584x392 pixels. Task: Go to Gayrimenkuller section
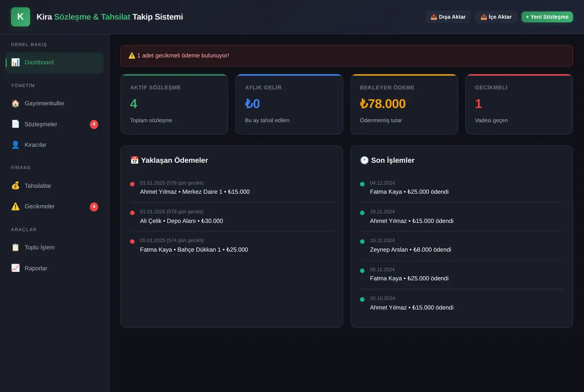click(55, 103)
